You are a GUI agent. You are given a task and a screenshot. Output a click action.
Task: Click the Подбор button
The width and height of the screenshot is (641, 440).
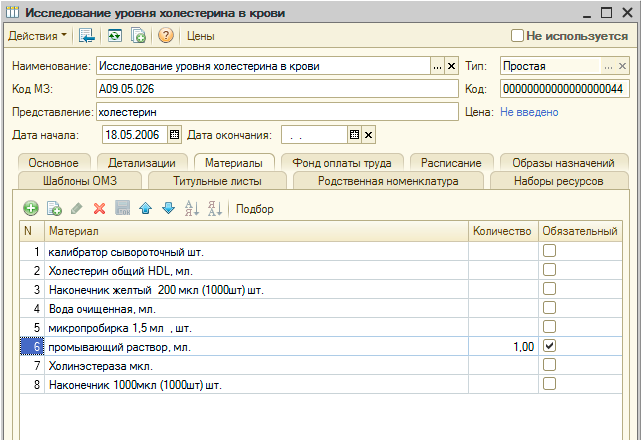[x=255, y=209]
